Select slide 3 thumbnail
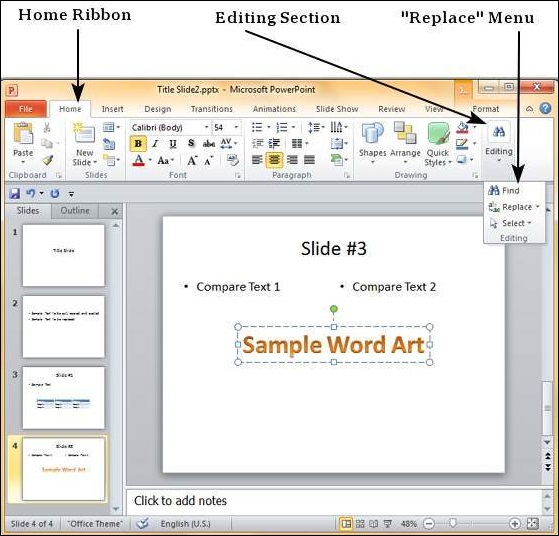Image resolution: width=559 pixels, height=536 pixels. click(63, 398)
